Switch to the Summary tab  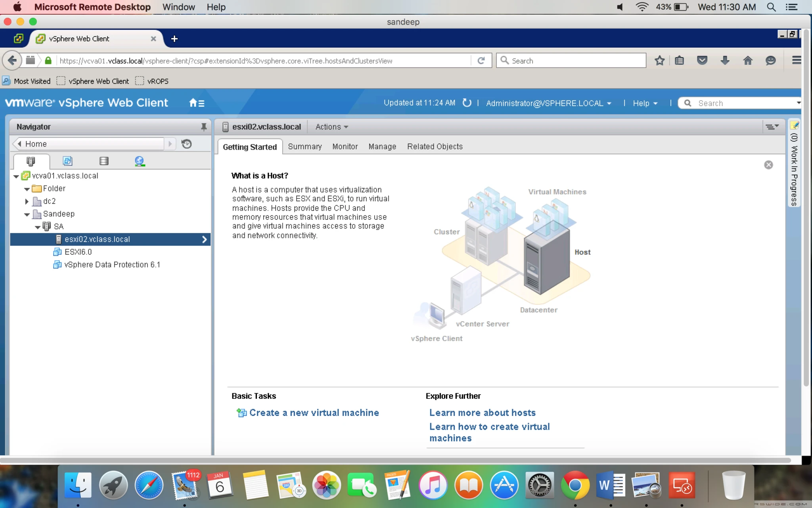point(305,146)
